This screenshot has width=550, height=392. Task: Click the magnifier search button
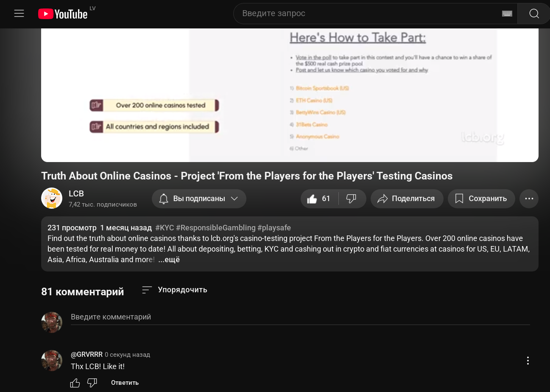[534, 14]
